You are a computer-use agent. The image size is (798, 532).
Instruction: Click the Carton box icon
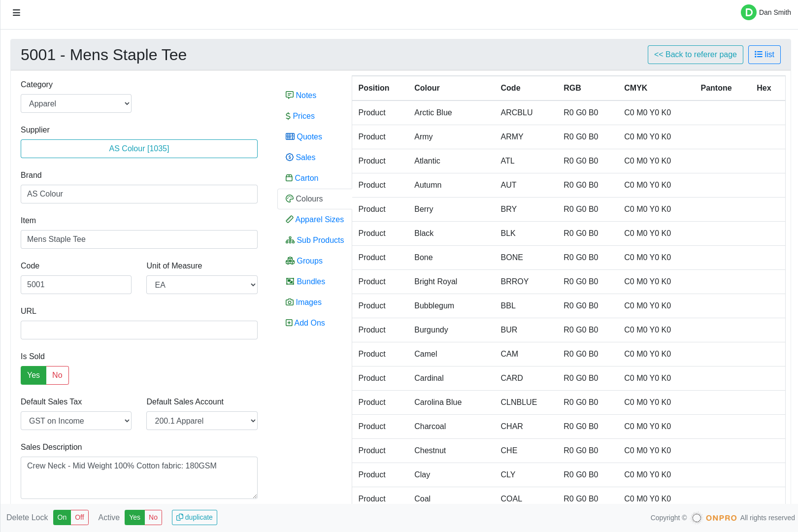coord(289,178)
